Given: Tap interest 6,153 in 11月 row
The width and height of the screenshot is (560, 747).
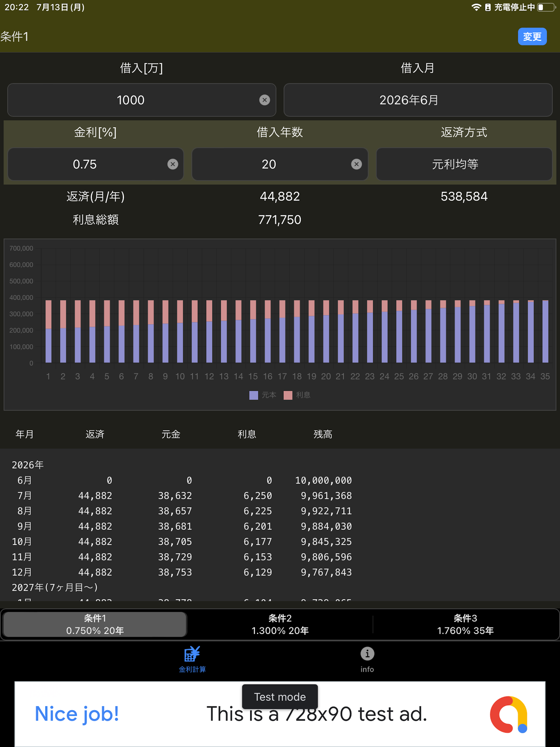Looking at the screenshot, I should (x=258, y=557).
